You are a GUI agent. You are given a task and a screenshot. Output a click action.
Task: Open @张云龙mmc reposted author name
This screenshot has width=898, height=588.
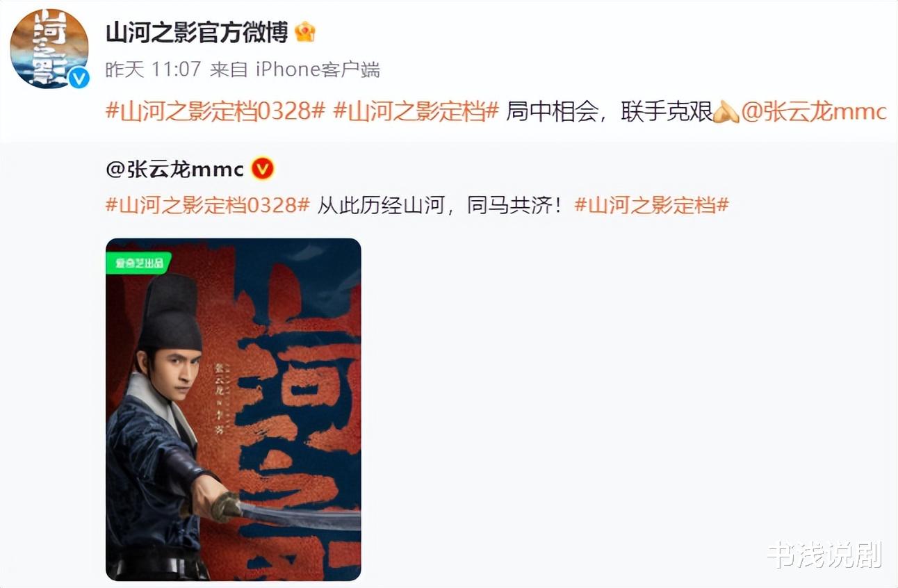click(x=175, y=169)
